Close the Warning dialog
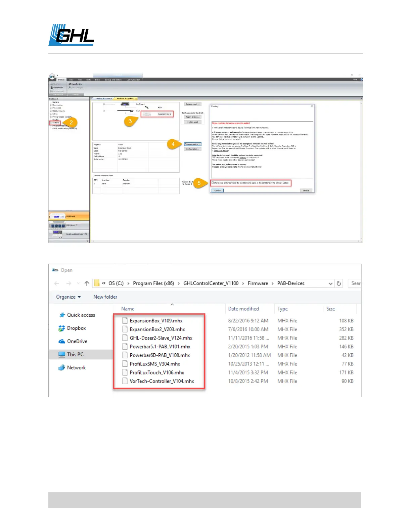The height and width of the screenshot is (532, 411). tap(312, 106)
